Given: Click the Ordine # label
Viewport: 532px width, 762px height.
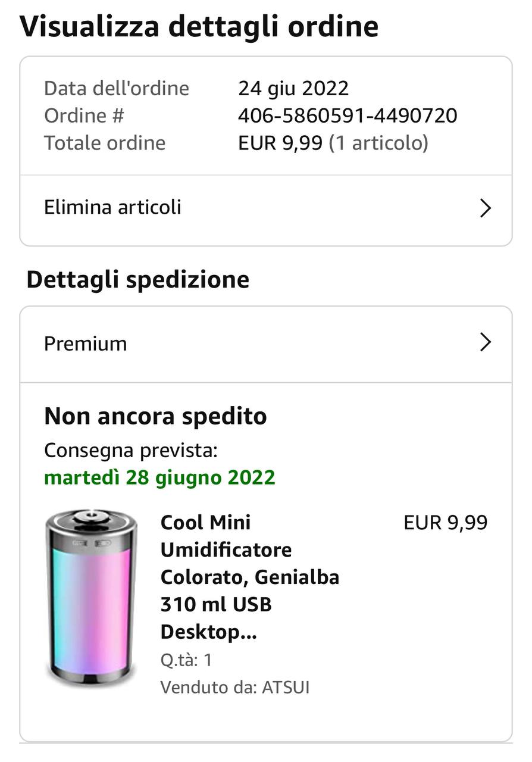Looking at the screenshot, I should [84, 115].
